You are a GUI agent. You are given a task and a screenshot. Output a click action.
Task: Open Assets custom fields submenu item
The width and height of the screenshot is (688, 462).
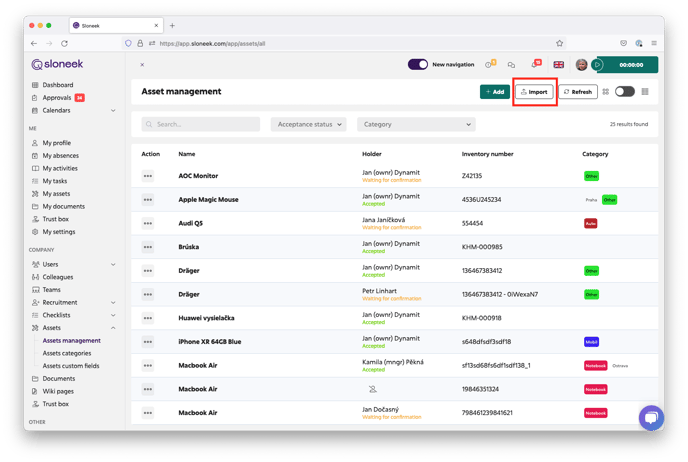coord(71,366)
